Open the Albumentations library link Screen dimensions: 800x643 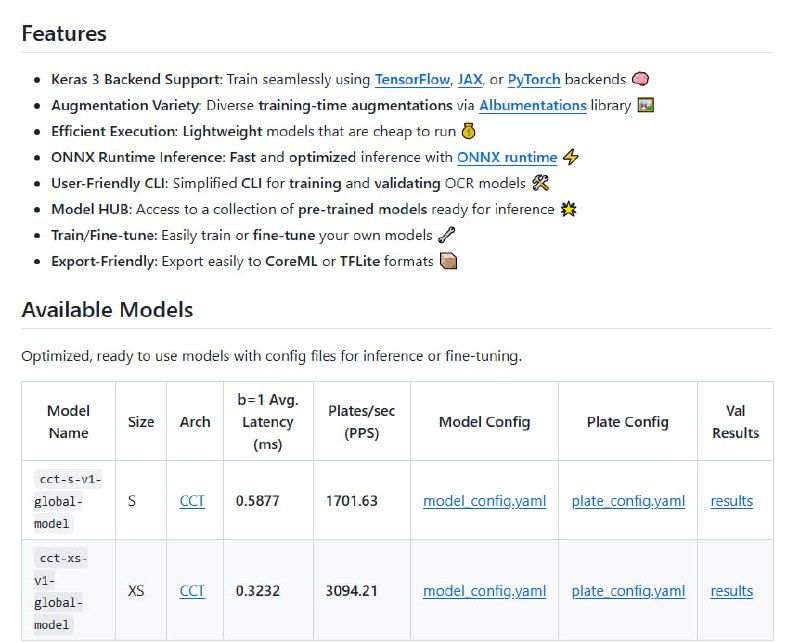coord(532,105)
